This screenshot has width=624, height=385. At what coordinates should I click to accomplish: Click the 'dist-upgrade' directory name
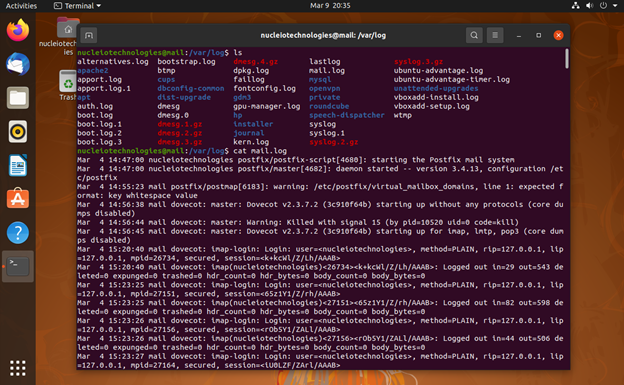(x=184, y=98)
